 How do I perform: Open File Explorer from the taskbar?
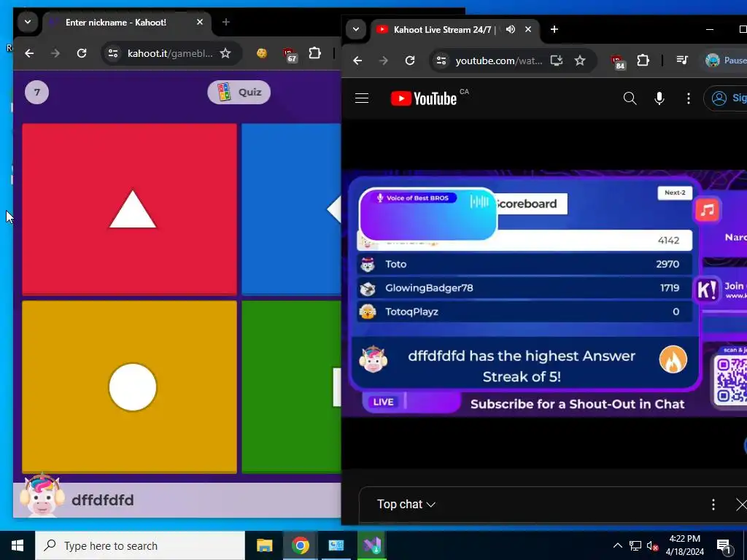point(264,545)
